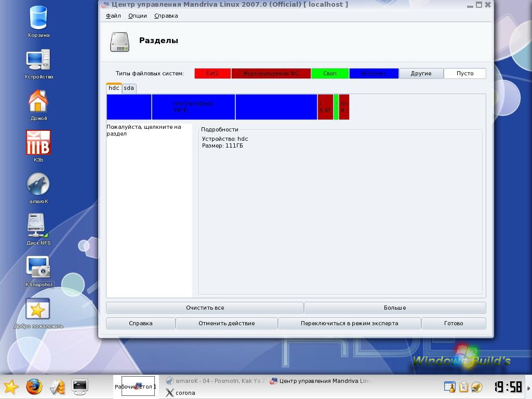
Task: Click the Размер: 111ГБ text
Action: tap(222, 145)
